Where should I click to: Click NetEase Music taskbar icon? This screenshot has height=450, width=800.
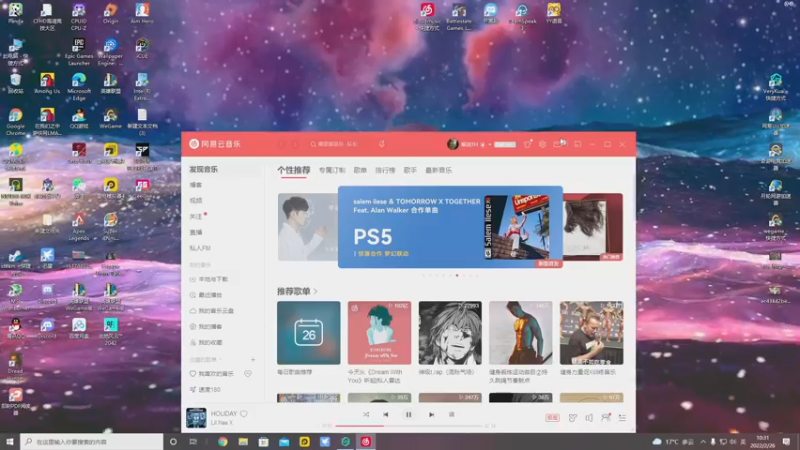click(x=366, y=442)
